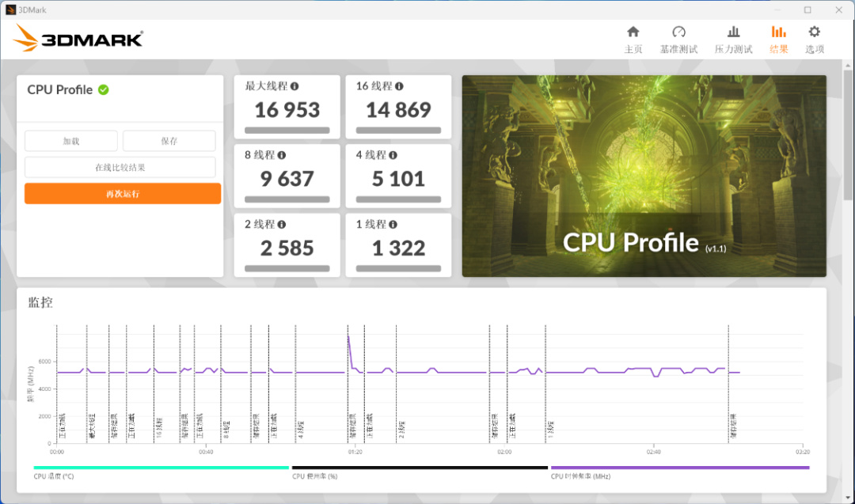Image resolution: width=855 pixels, height=504 pixels.
Task: Click info icon next to 最大线程
Action: coord(294,86)
